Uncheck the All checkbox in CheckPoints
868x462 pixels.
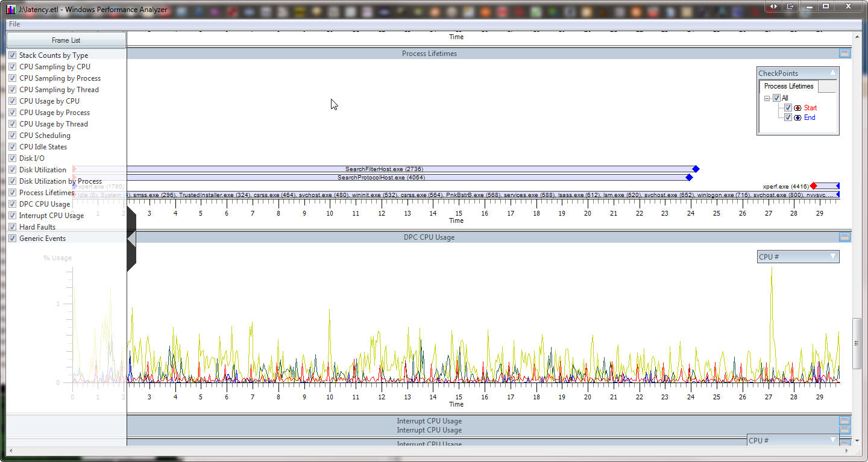point(776,98)
